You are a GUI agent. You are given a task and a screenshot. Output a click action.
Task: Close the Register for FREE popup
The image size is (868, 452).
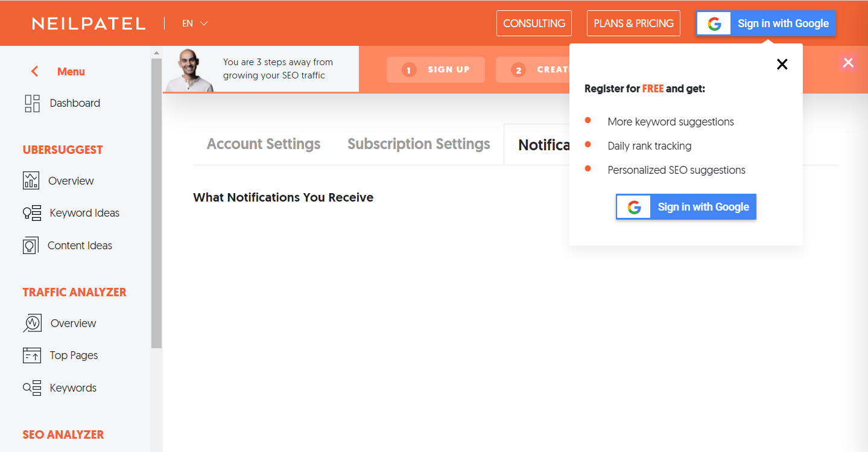pyautogui.click(x=782, y=65)
